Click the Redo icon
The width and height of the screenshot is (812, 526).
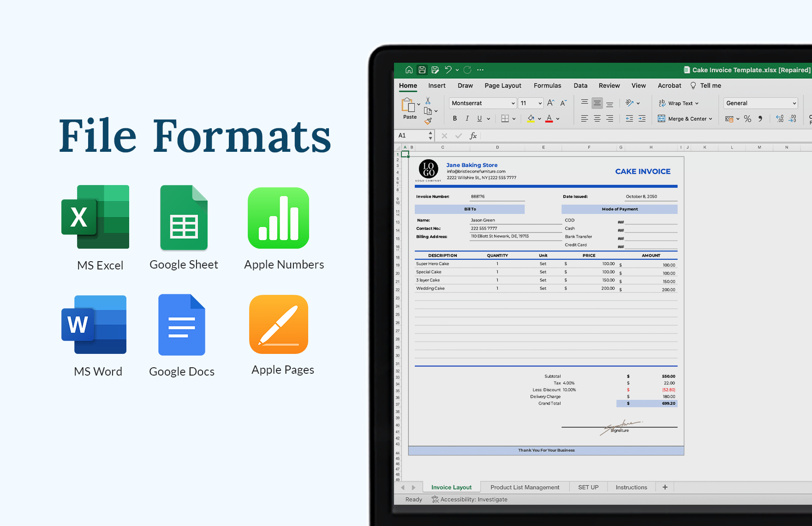(467, 70)
